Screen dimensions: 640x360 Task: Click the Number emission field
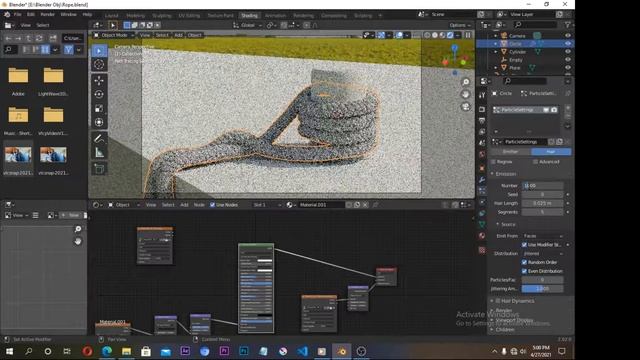(542, 186)
